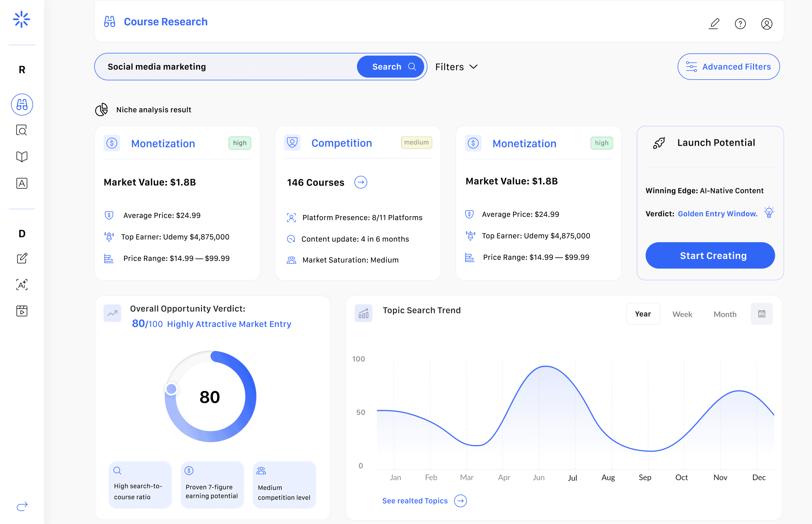Switch trend chart to Month view
The width and height of the screenshot is (812, 524).
point(725,314)
